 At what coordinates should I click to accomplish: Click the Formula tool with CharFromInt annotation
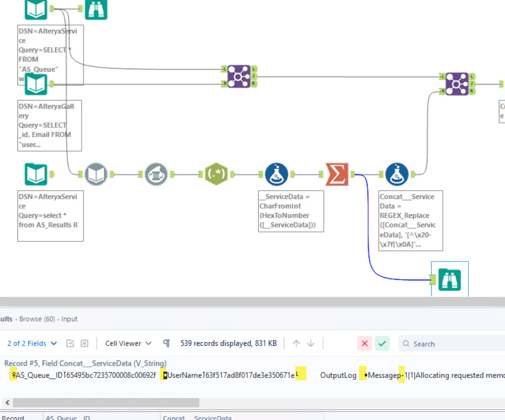click(276, 174)
